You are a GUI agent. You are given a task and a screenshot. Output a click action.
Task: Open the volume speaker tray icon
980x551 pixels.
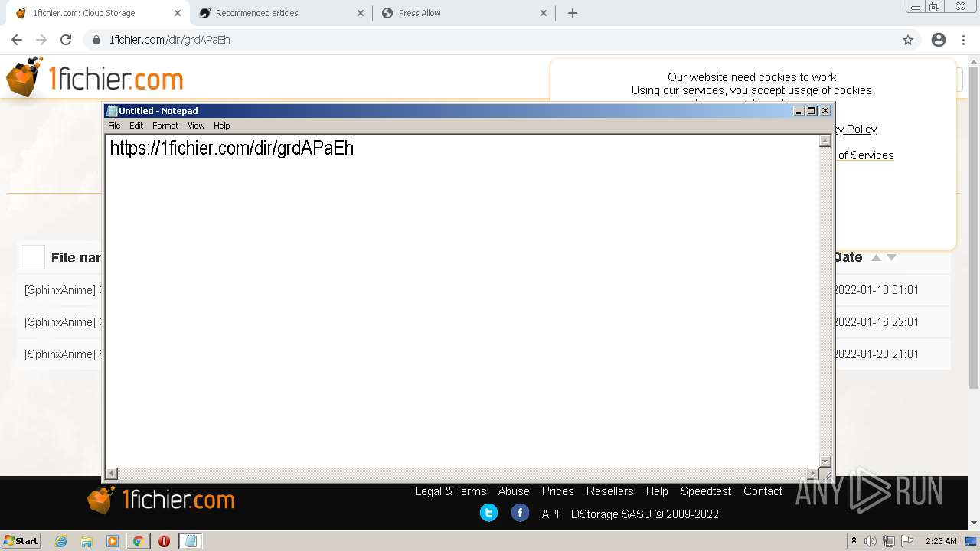point(871,541)
